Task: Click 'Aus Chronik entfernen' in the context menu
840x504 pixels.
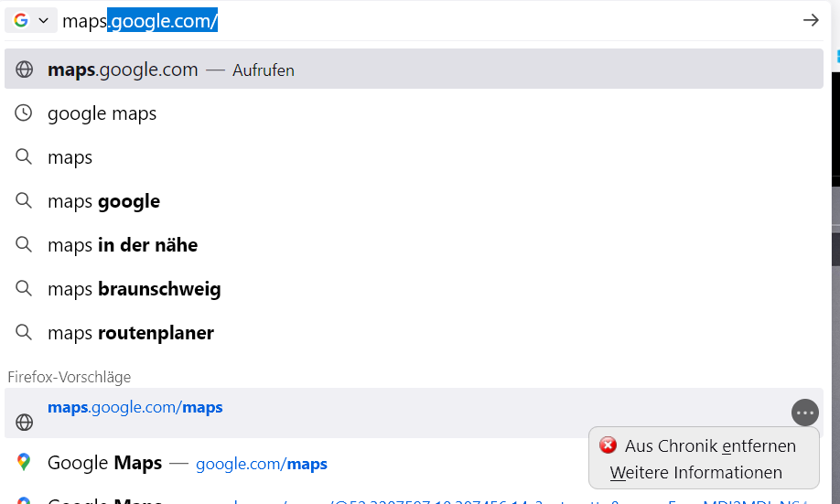Action: pos(710,445)
